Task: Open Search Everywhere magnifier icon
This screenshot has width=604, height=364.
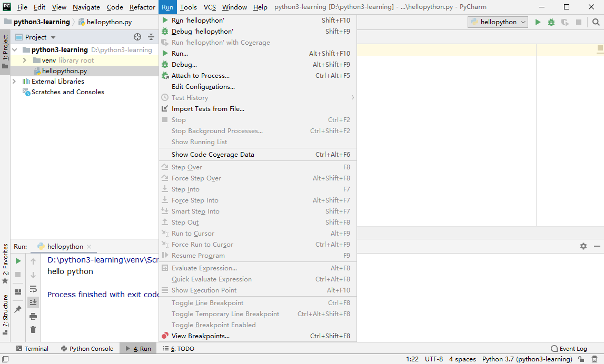Action: tap(596, 22)
